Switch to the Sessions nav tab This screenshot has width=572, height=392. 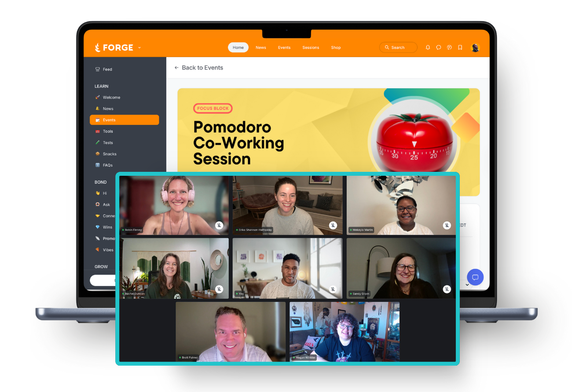tap(311, 47)
